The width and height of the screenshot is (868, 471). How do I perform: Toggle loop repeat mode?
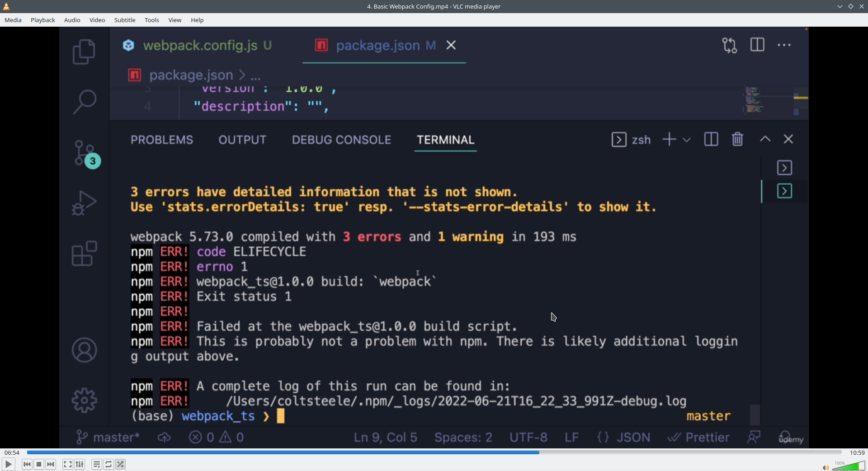pos(108,464)
